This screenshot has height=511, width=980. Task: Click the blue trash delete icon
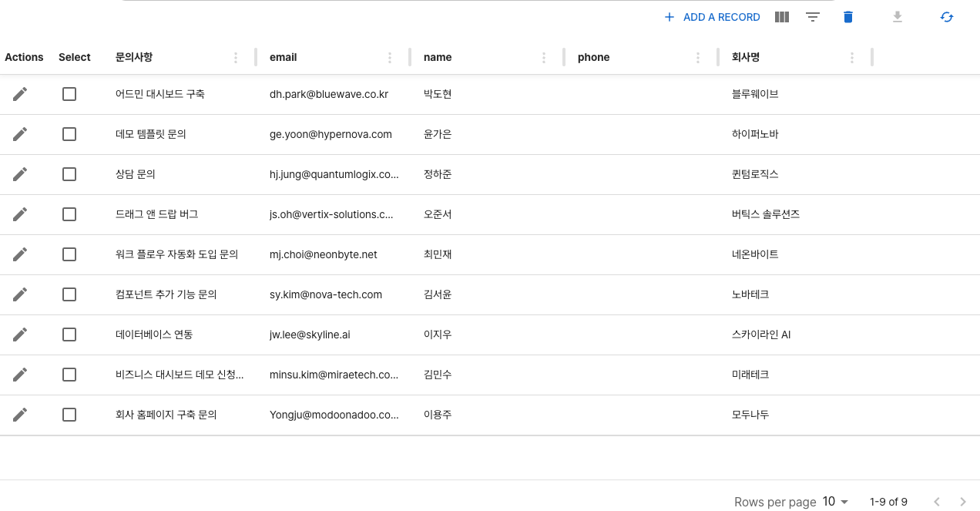[848, 17]
